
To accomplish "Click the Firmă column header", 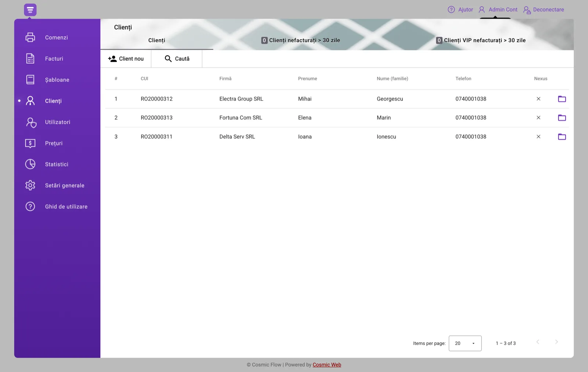I will (225, 79).
